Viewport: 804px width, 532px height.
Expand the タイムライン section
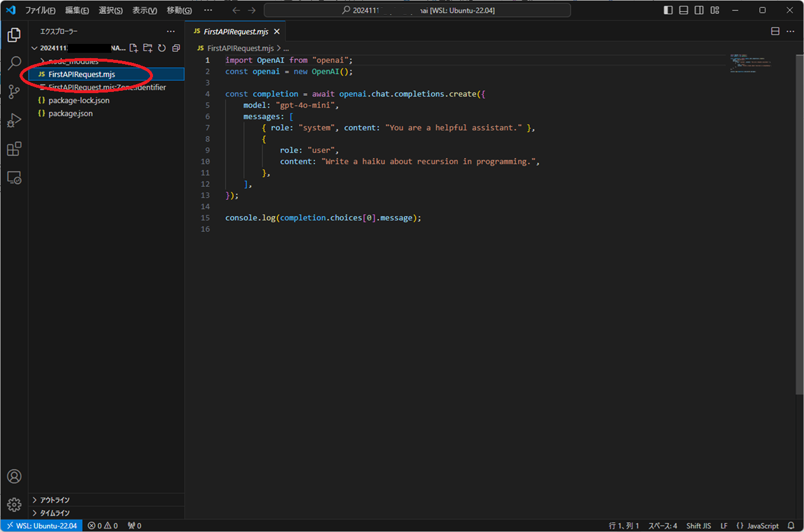pyautogui.click(x=55, y=513)
